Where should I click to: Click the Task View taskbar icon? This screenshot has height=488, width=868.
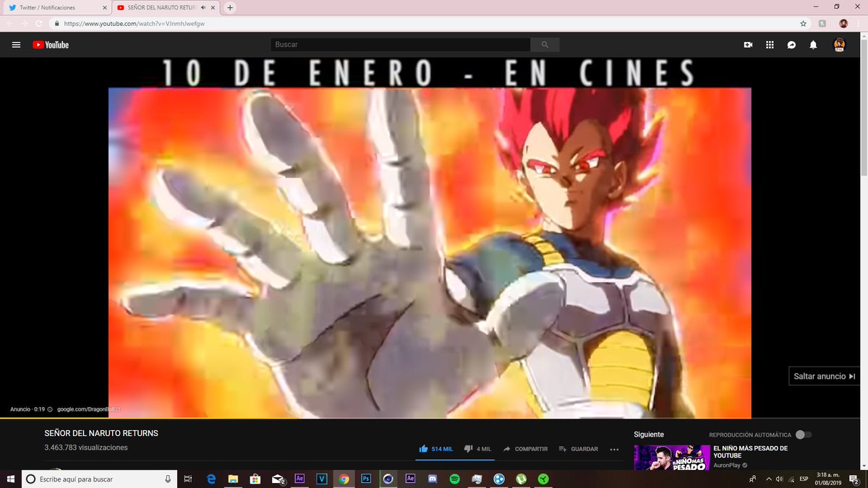pos(188,479)
